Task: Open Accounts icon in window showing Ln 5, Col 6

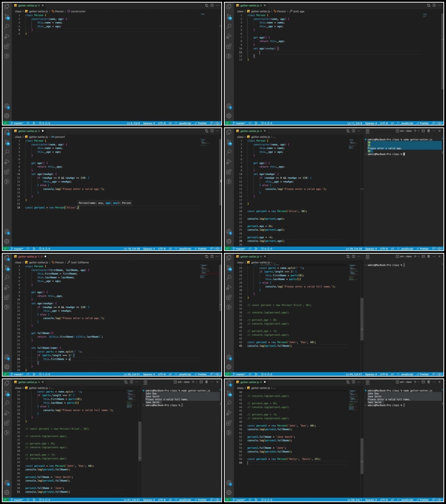Action: (x=7, y=106)
